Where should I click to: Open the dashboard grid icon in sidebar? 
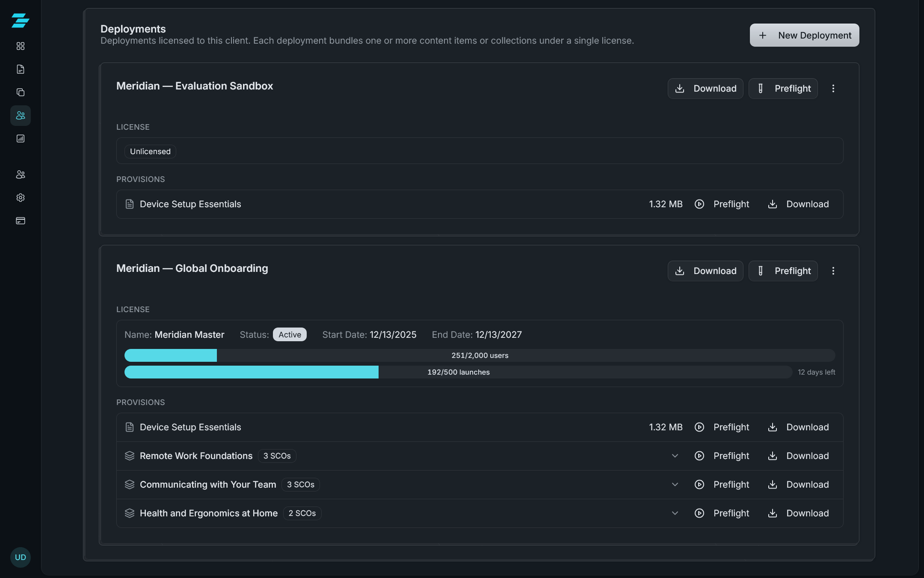click(21, 46)
